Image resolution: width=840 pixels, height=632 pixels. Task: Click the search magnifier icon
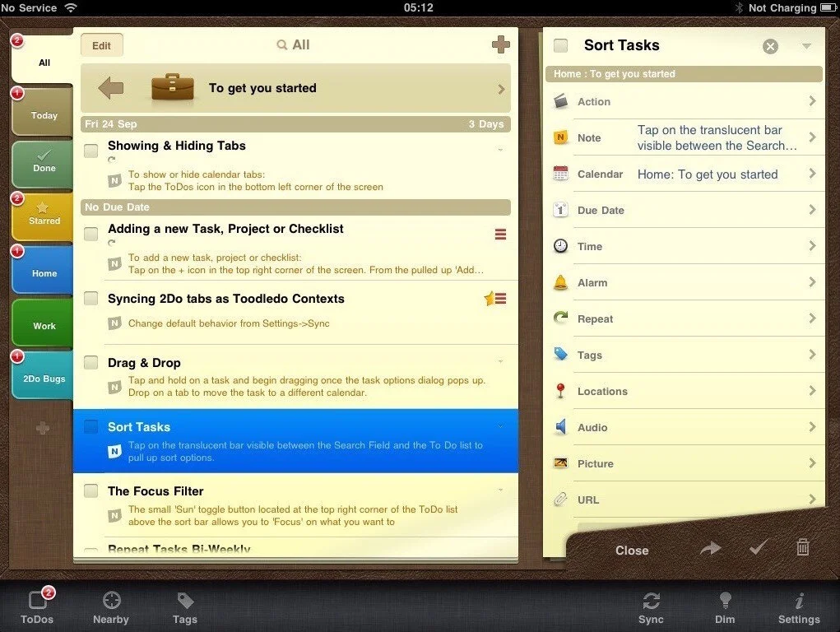point(282,45)
